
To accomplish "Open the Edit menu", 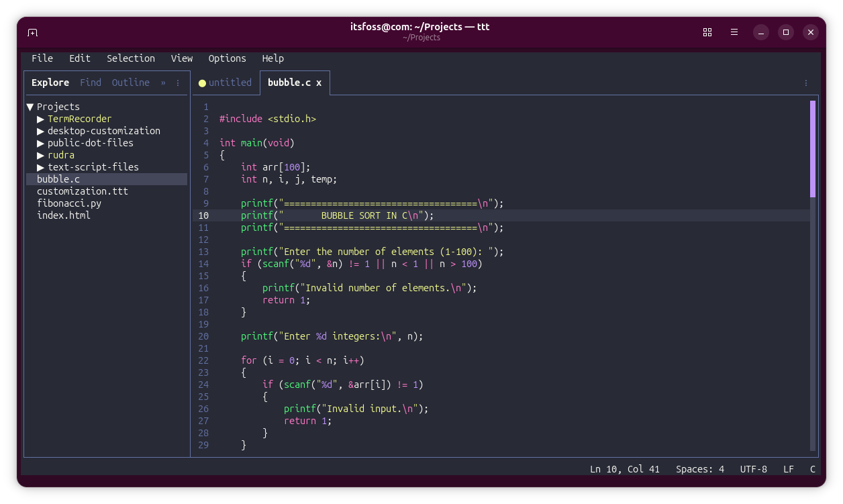I will (x=80, y=58).
